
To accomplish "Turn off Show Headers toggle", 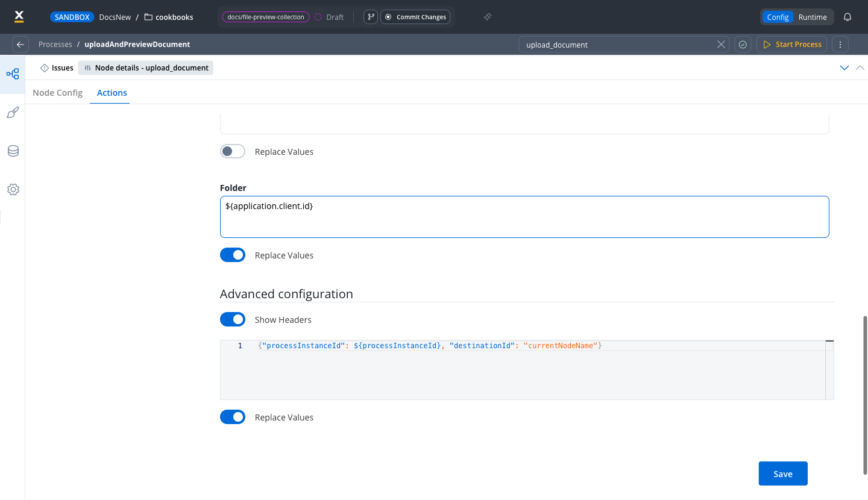I will pyautogui.click(x=233, y=320).
